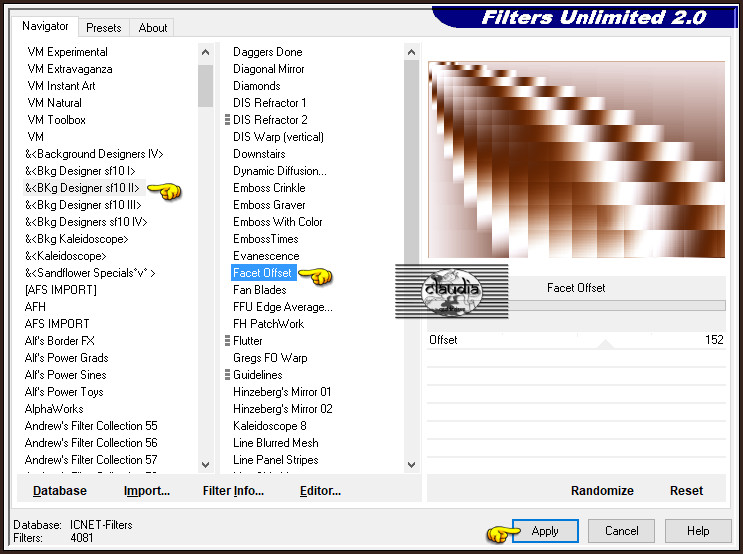Select &<BKg Designer sf10 II> category
The height and width of the screenshot is (554, 743).
(82, 188)
